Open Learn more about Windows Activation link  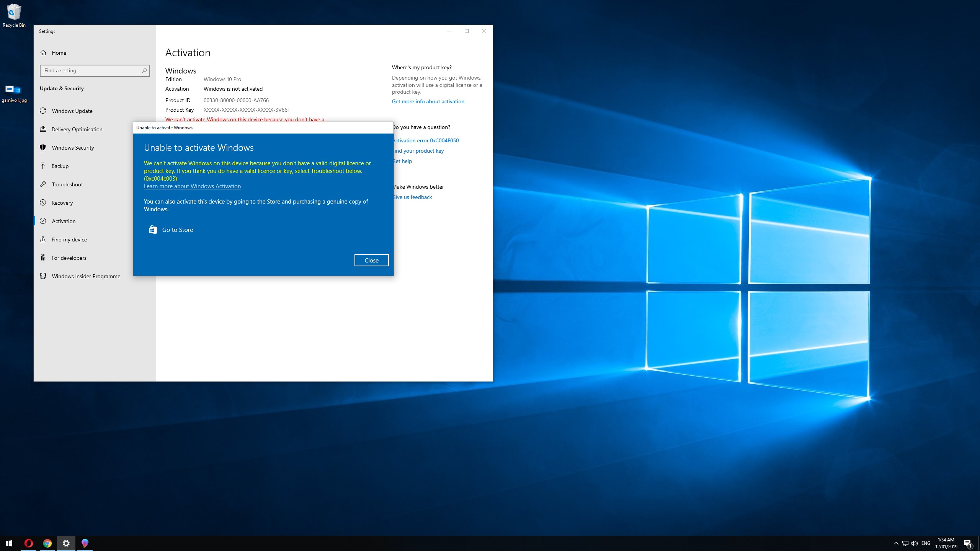tap(192, 186)
